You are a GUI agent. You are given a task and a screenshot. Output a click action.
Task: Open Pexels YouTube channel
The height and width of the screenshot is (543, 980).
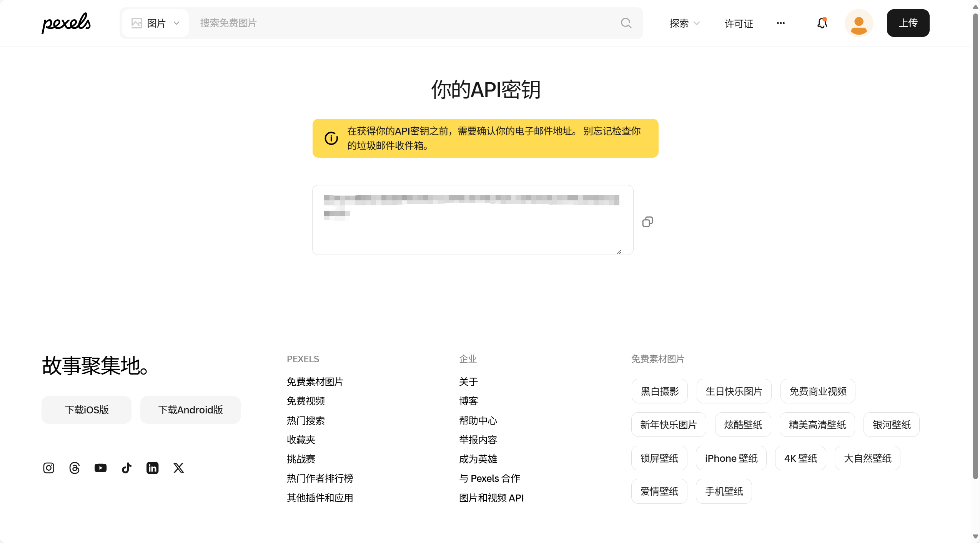pos(100,468)
